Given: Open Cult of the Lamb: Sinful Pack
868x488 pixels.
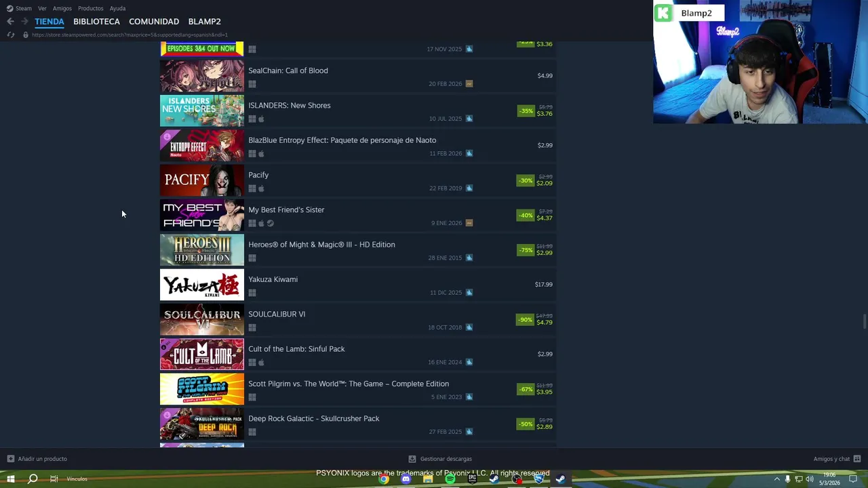Looking at the screenshot, I should pos(357,354).
